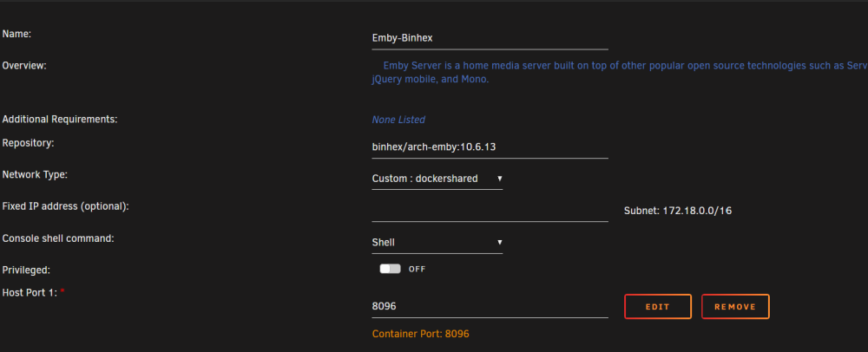The height and width of the screenshot is (352, 868).
Task: Open the Network Type dropdown
Action: tap(437, 179)
